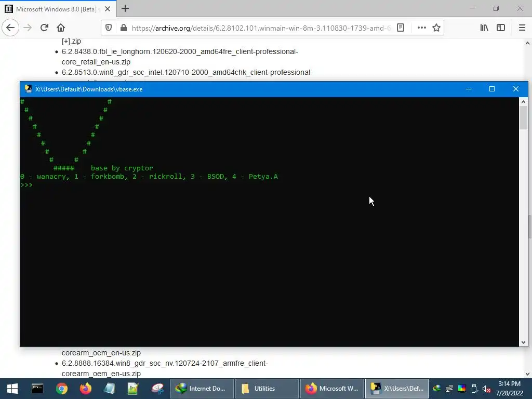This screenshot has height=399, width=532.
Task: Maximize the vbase.exe console window
Action: (x=492, y=89)
